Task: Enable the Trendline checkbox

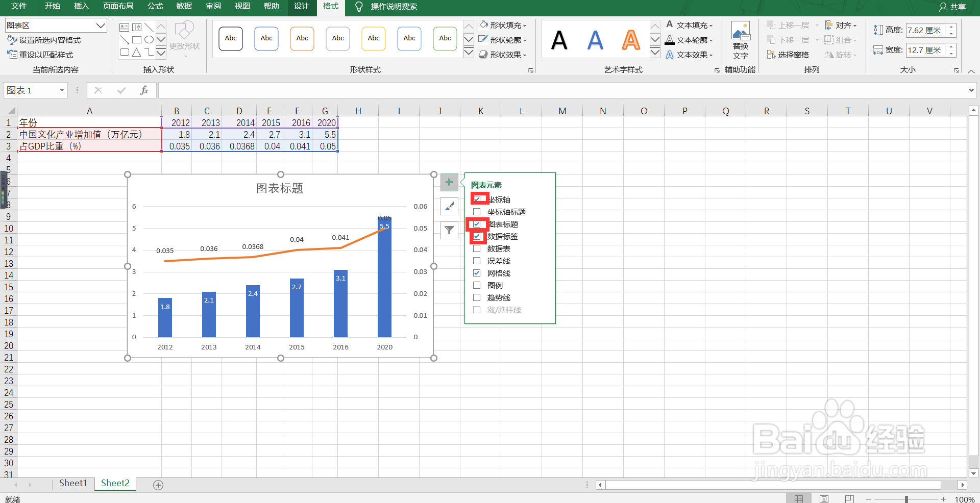Action: [x=477, y=297]
